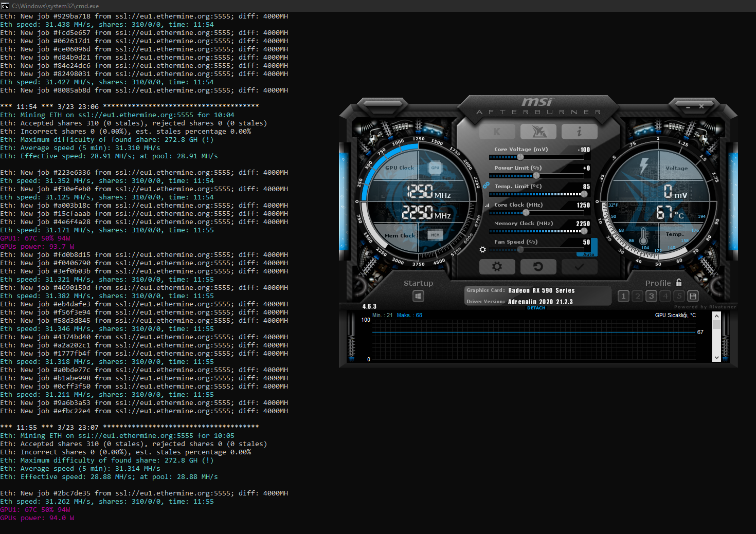756x534 pixels.
Task: Open fan speed settings small gear
Action: point(482,250)
